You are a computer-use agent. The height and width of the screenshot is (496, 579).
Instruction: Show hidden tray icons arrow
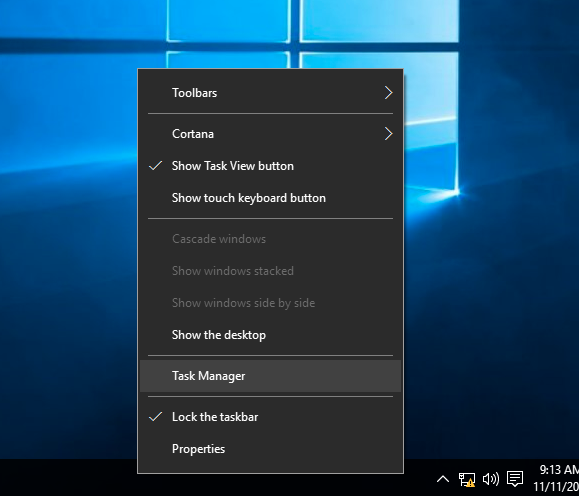coord(443,479)
